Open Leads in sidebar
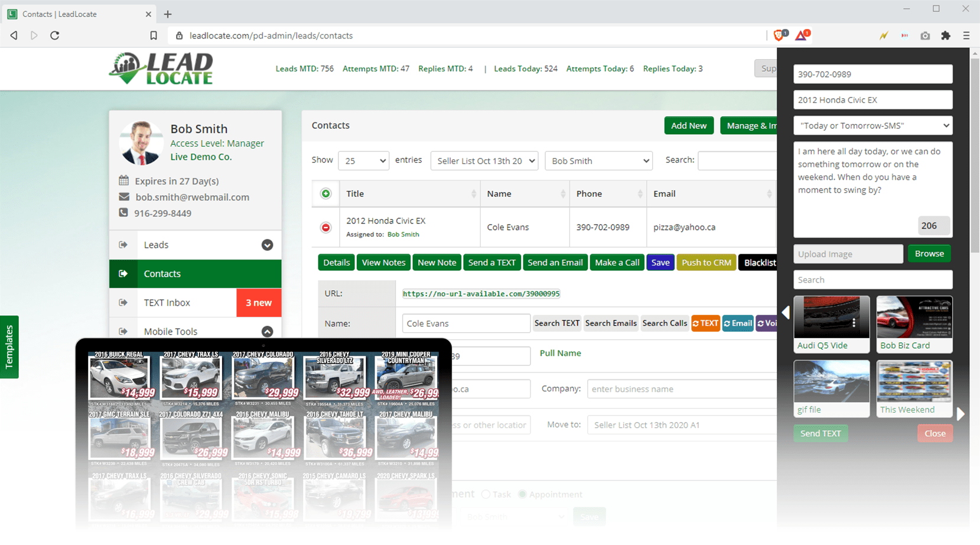 195,245
